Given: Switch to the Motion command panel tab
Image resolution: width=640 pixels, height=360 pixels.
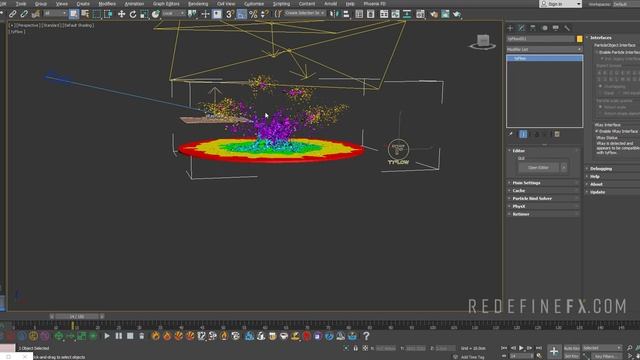Looking at the screenshot, I should coord(544,28).
